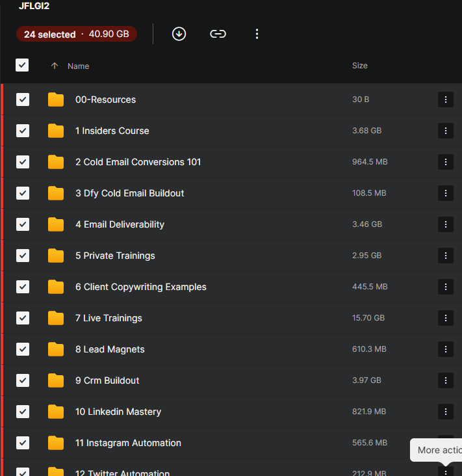The width and height of the screenshot is (462, 476).
Task: Download the selected items
Action: [179, 34]
